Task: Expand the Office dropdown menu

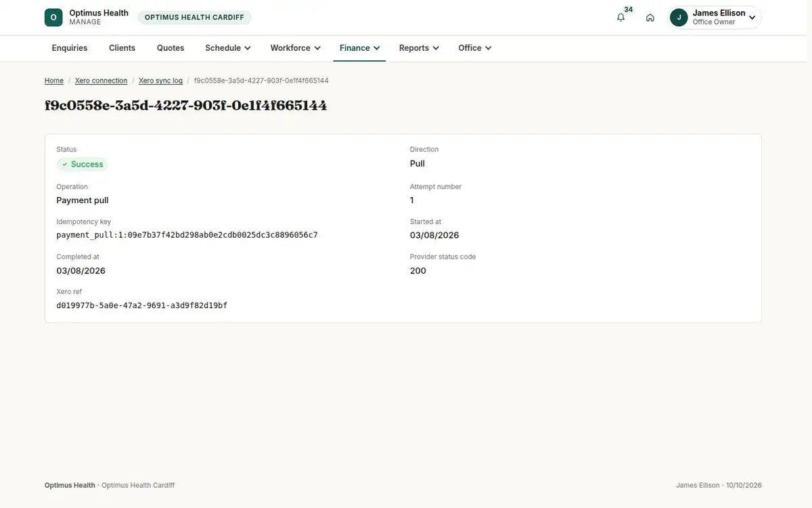Action: (x=474, y=48)
